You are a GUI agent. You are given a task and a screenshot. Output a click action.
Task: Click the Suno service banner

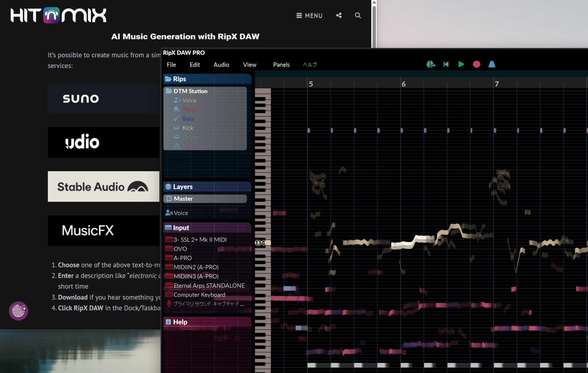coord(103,98)
